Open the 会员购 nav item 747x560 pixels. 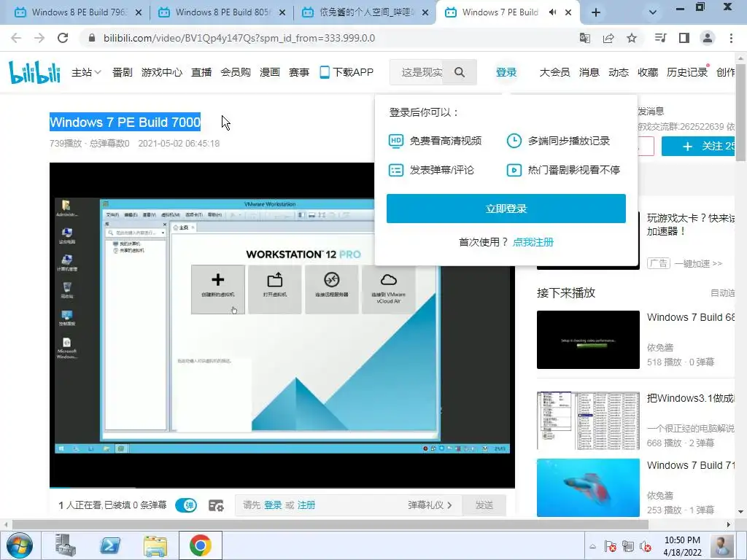[x=236, y=72]
